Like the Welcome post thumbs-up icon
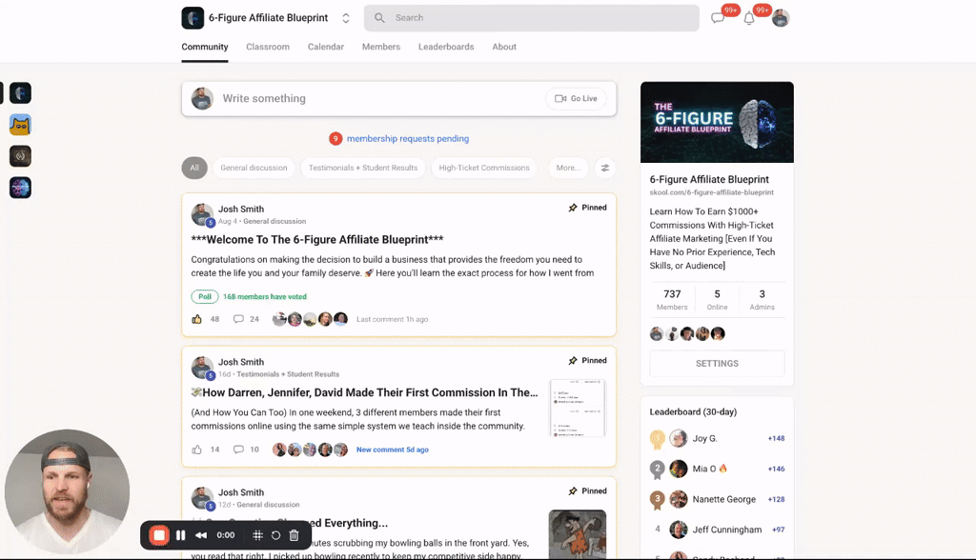The image size is (976, 560). (x=196, y=319)
